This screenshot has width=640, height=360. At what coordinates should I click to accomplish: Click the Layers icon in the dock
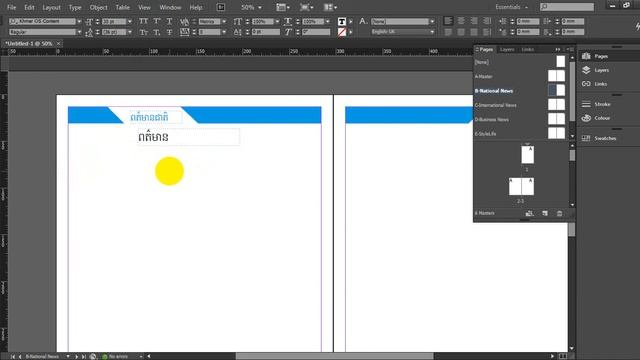pos(586,70)
